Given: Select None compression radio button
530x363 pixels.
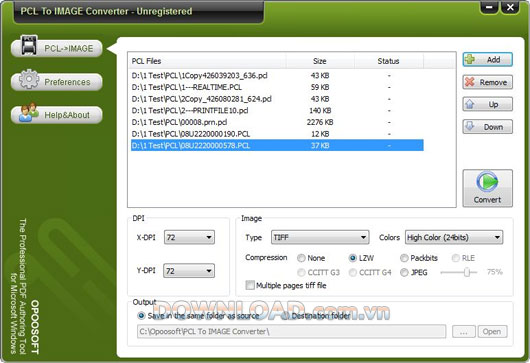Looking at the screenshot, I should tap(301, 258).
